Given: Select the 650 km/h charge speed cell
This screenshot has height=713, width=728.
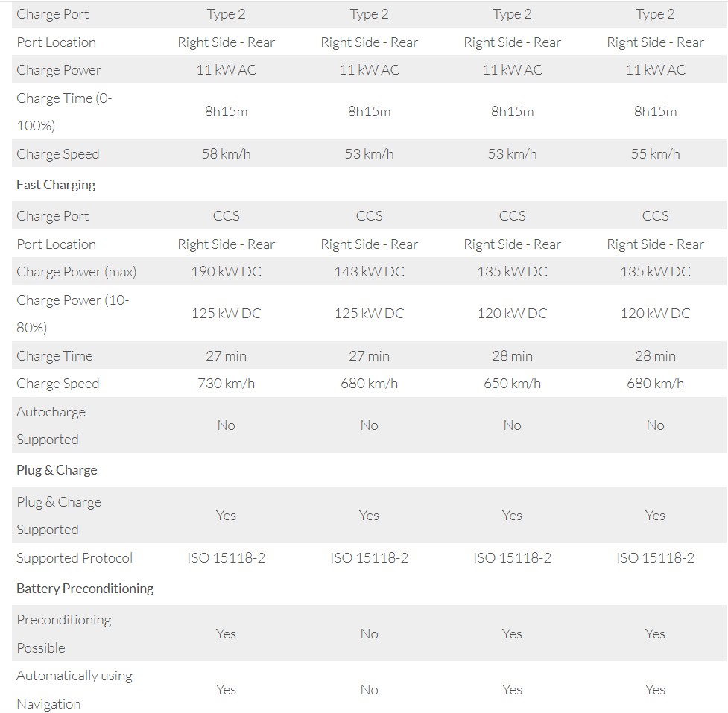Looking at the screenshot, I should pyautogui.click(x=512, y=384).
